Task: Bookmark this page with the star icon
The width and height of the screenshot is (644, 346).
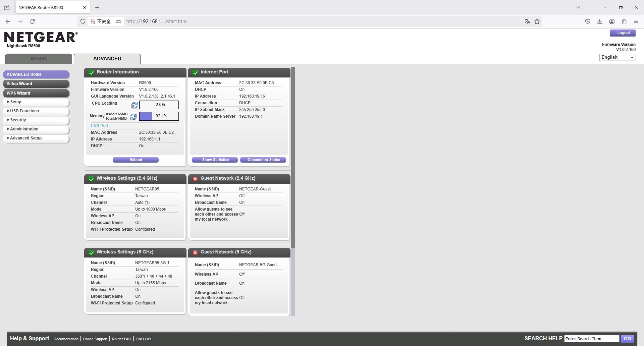Action: coord(537,21)
